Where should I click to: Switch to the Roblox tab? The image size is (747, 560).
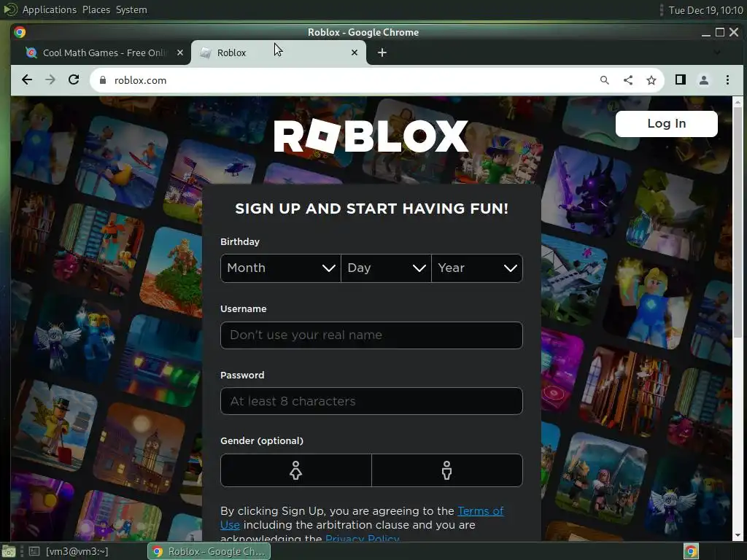(x=279, y=52)
